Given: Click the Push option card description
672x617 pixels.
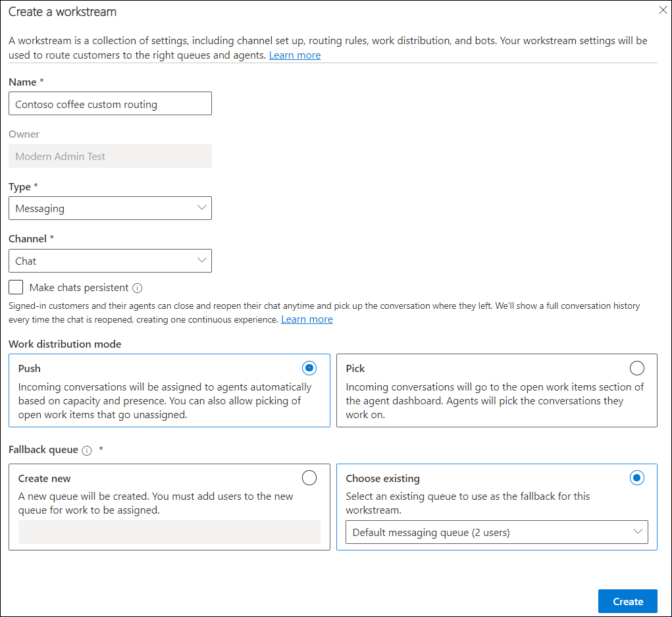Looking at the screenshot, I should coord(165,401).
